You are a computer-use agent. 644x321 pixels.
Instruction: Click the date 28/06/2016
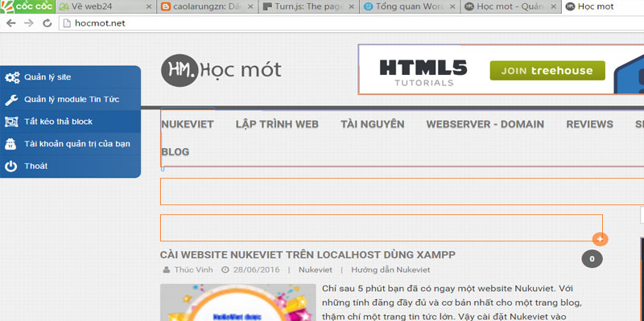point(256,270)
